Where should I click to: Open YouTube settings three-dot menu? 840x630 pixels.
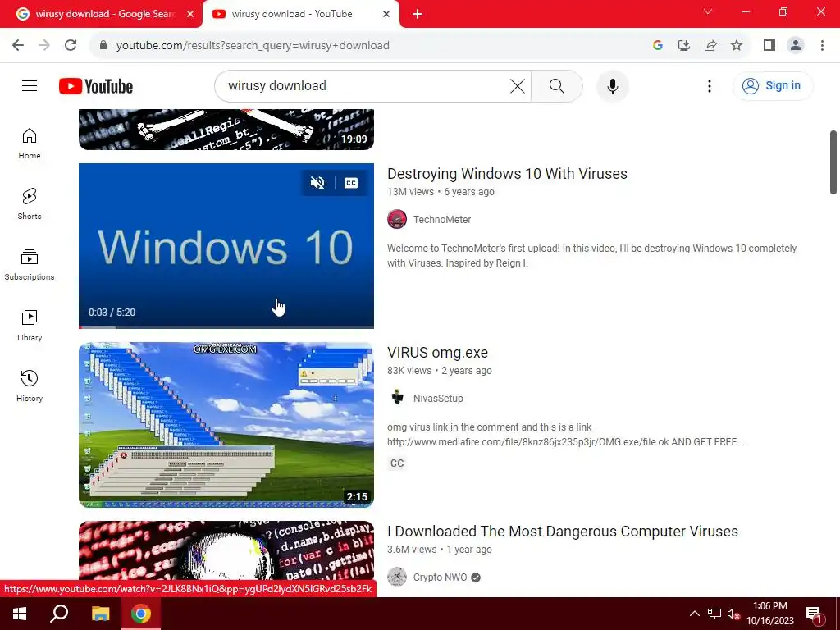[710, 85]
